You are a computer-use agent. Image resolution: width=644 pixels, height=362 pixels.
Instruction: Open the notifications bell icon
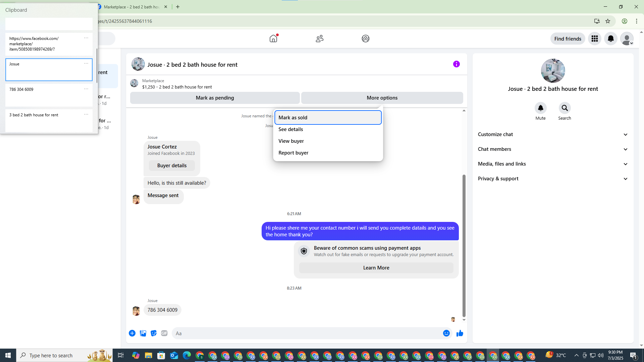point(611,39)
